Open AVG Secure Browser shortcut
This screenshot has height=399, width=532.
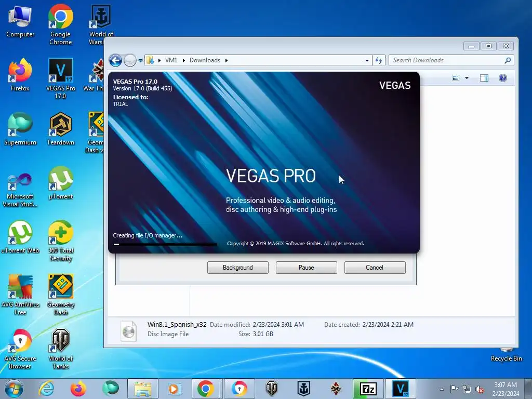[x=20, y=349]
